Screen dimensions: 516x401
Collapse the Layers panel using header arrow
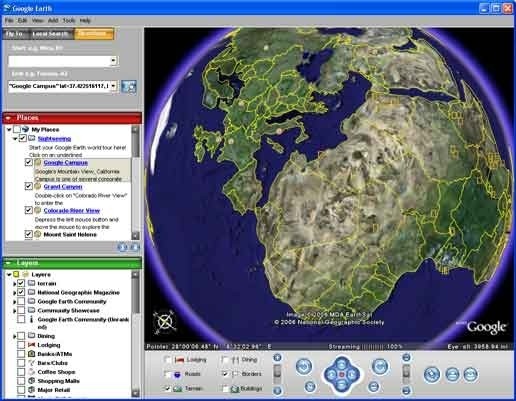pyautogui.click(x=9, y=263)
